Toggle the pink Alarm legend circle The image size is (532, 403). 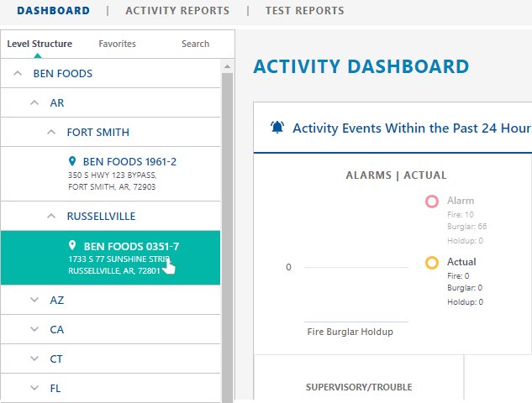click(432, 201)
